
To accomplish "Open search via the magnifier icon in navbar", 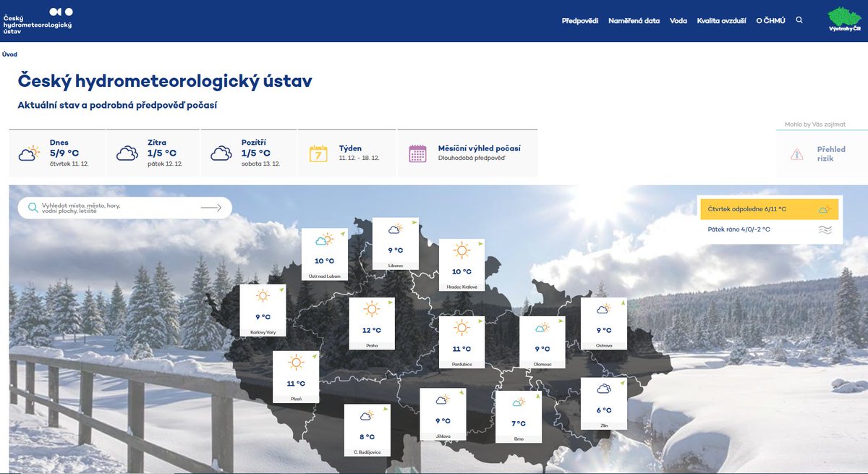I will (799, 20).
